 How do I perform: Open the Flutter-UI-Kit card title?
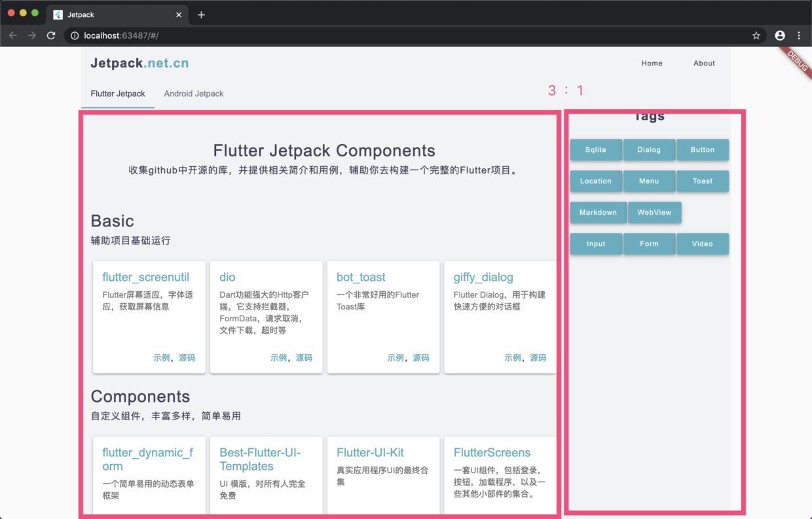[x=370, y=453]
